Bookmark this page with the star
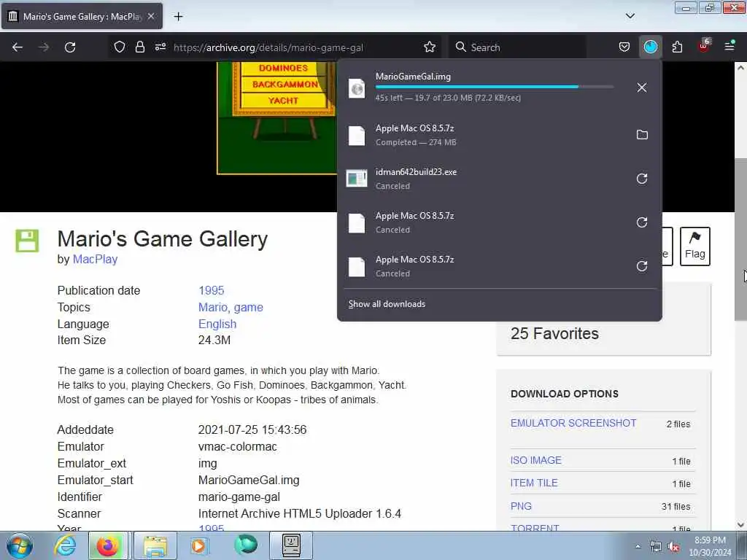The height and width of the screenshot is (560, 747). [x=430, y=47]
